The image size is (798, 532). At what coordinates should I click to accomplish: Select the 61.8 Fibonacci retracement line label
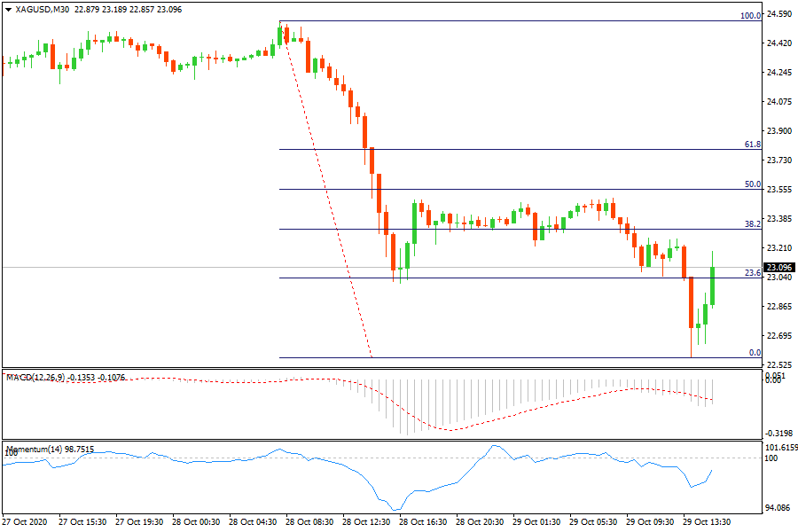click(753, 144)
